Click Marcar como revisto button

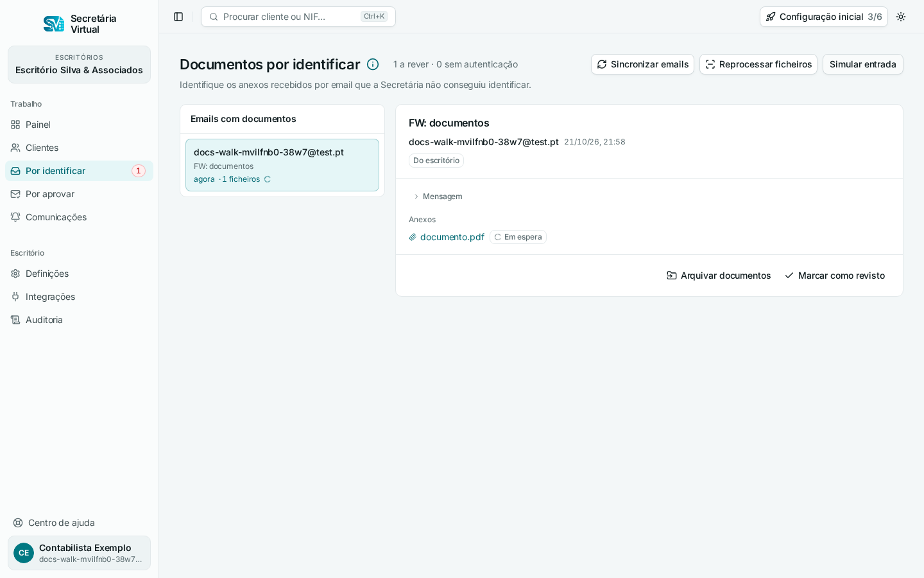(x=834, y=276)
